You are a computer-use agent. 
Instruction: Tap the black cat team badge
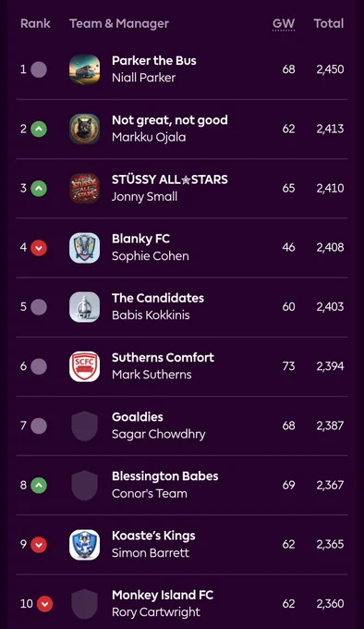tap(84, 129)
